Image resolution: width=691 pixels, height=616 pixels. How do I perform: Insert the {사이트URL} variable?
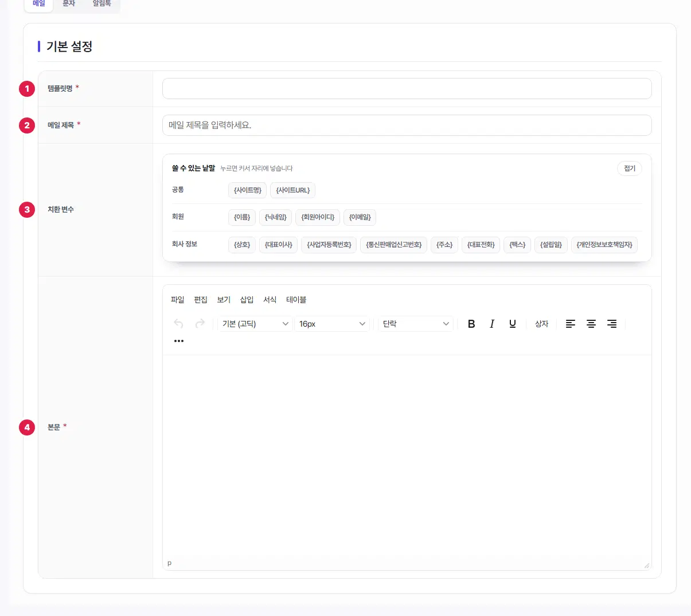tap(293, 190)
